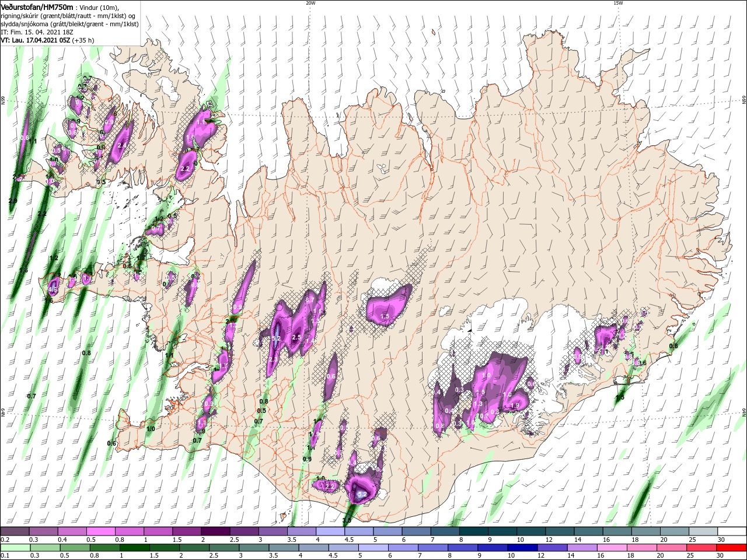
Task: Pick the top-row legend swatch starting at 0.8
Action: (129, 531)
